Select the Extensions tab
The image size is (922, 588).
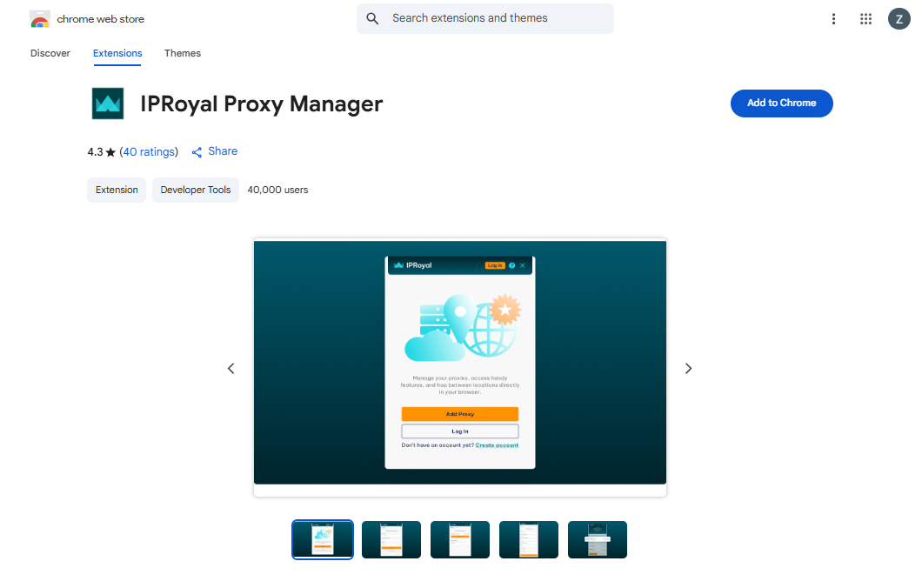117,53
